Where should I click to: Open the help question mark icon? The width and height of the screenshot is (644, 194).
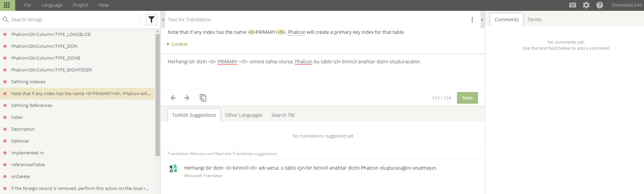[600, 5]
